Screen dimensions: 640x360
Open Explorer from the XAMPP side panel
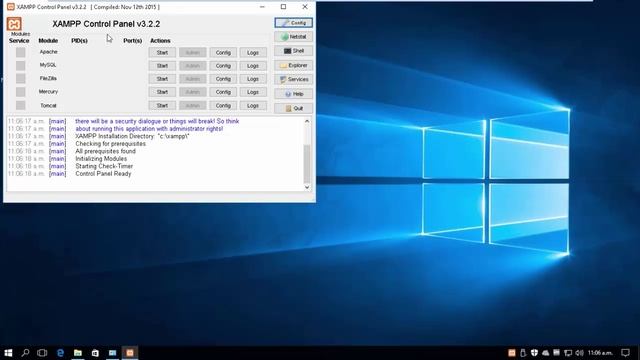293,65
